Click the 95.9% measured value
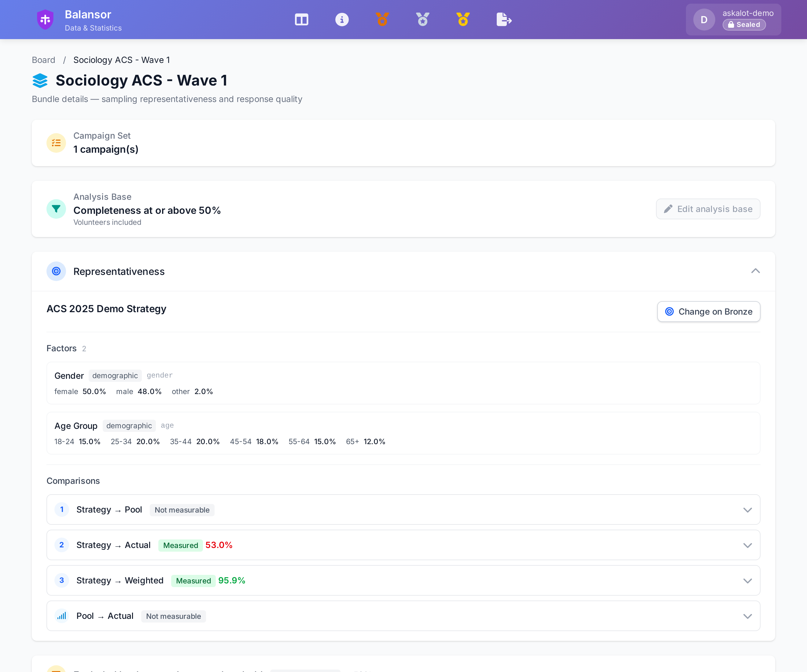This screenshot has width=807, height=672. pyautogui.click(x=232, y=581)
